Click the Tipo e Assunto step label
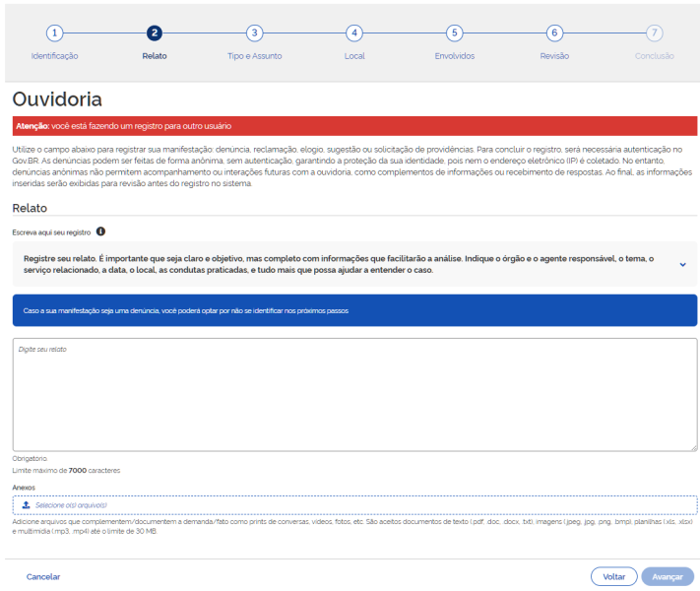The width and height of the screenshot is (700, 591). 254,56
